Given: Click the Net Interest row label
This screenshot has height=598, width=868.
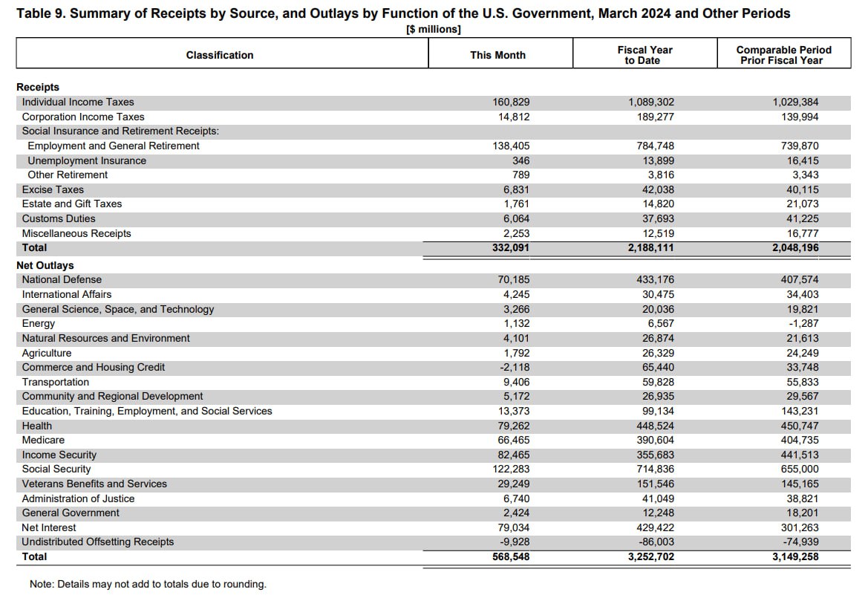Looking at the screenshot, I should [49, 527].
